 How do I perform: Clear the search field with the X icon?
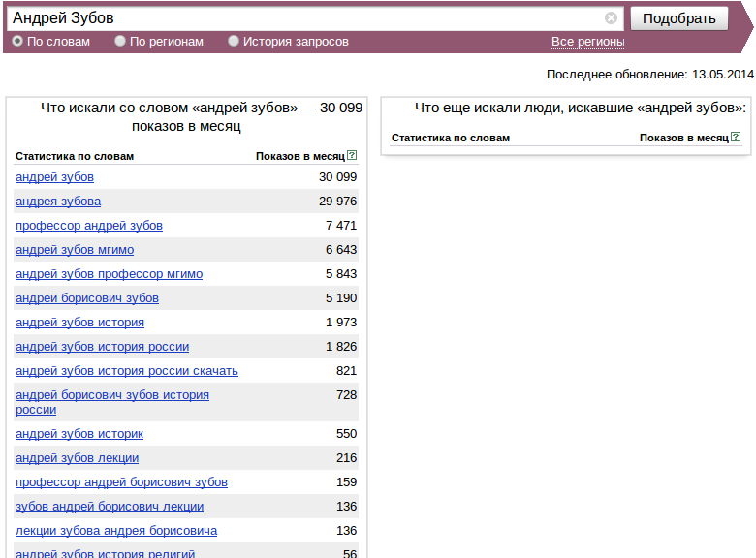[x=611, y=18]
